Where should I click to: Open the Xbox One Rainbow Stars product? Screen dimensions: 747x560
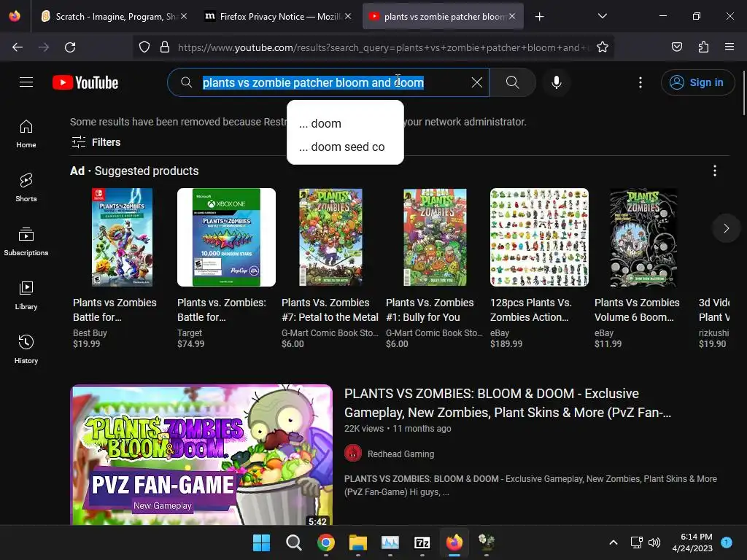(226, 269)
